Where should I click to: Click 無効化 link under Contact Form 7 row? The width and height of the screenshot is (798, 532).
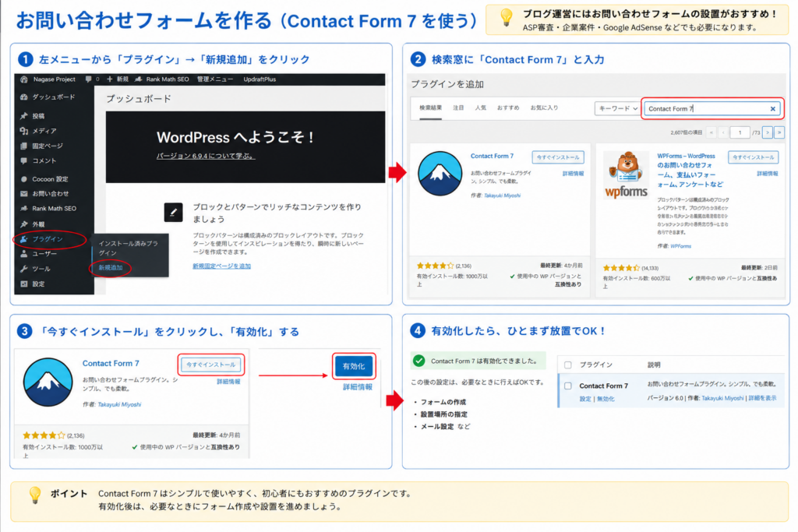pyautogui.click(x=606, y=399)
